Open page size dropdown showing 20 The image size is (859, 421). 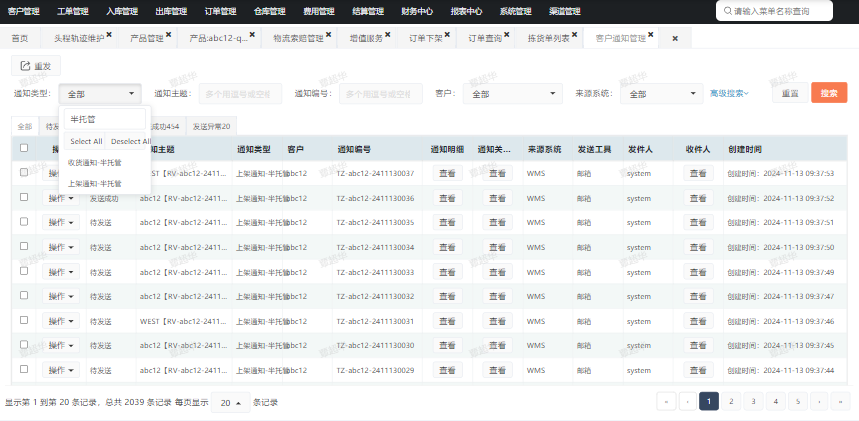(x=231, y=402)
